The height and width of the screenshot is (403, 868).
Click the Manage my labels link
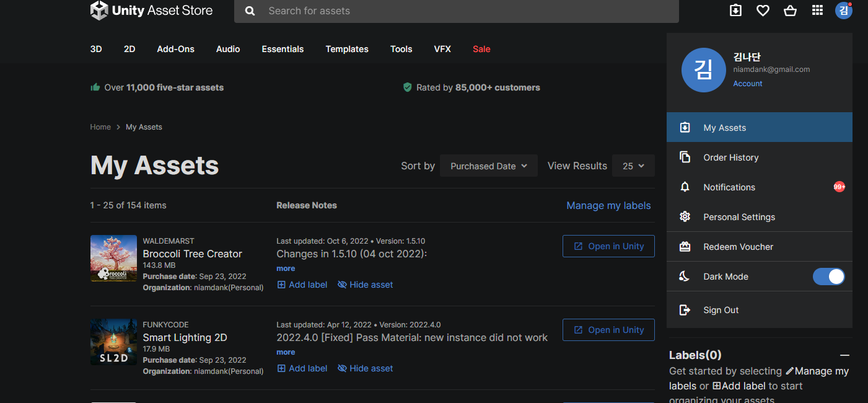(608, 205)
